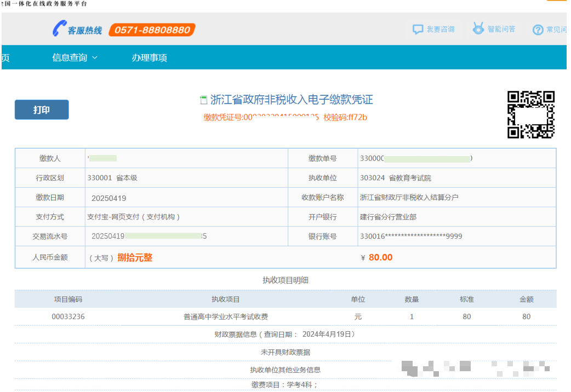
Task: Click the 校验码 ff72b text
Action: coord(345,117)
